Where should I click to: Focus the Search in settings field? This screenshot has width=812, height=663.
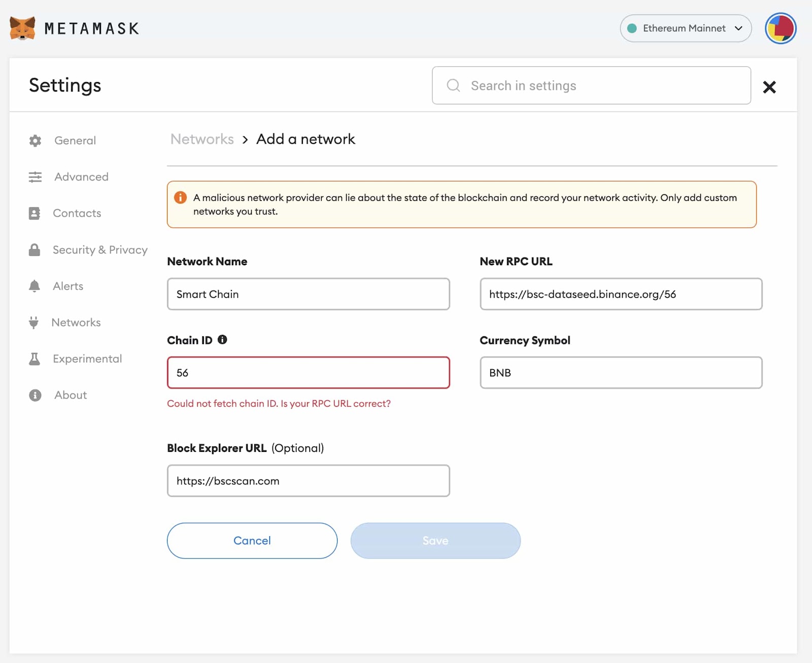591,85
